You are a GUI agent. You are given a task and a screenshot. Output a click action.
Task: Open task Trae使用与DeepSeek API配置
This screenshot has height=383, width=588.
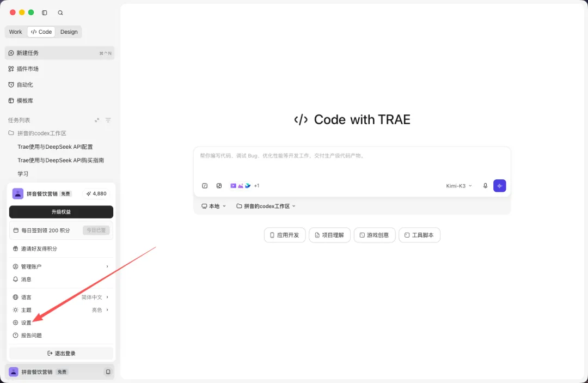55,147
